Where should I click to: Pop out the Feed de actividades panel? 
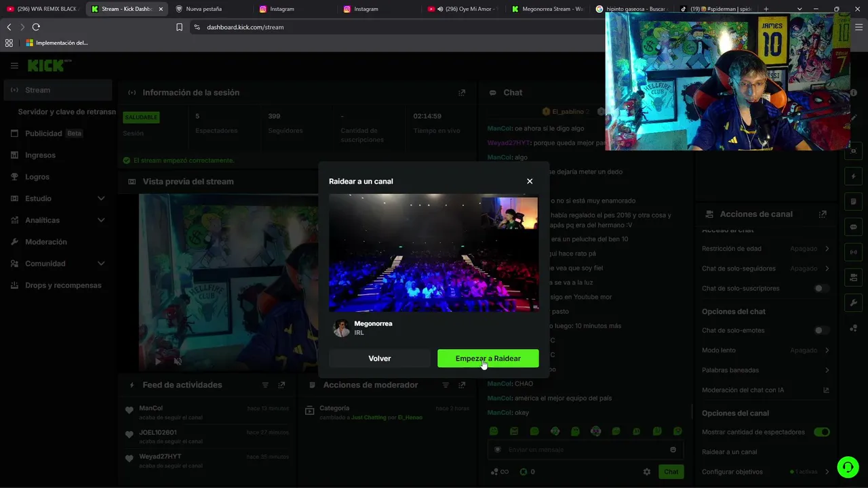[281, 385]
